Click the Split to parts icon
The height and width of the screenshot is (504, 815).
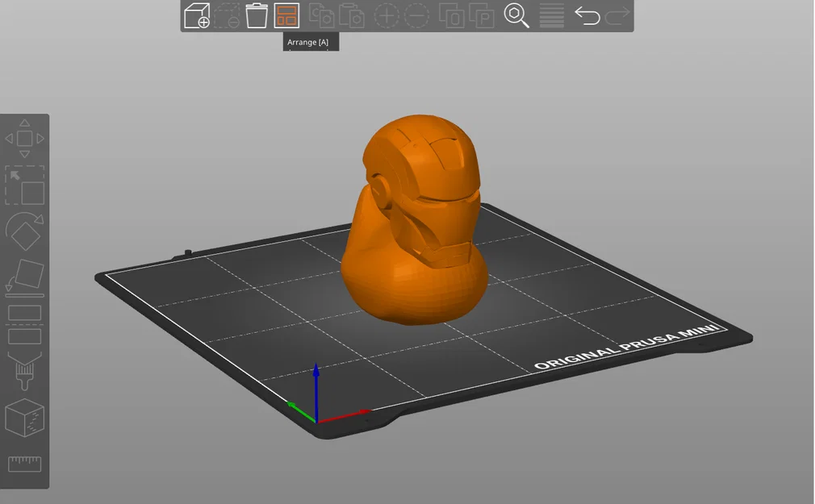(x=482, y=15)
